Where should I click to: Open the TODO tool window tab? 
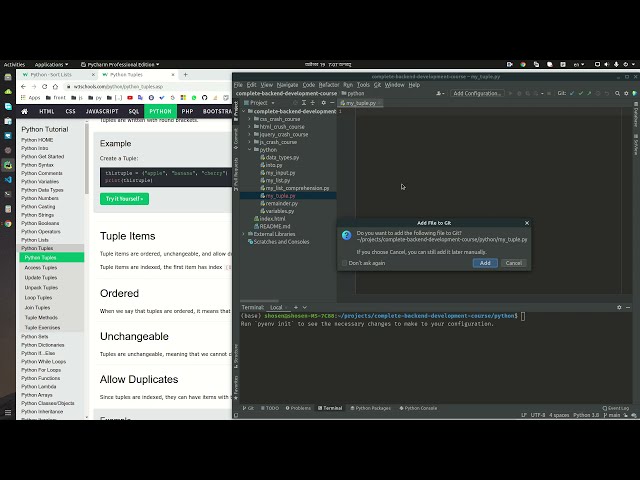(270, 408)
